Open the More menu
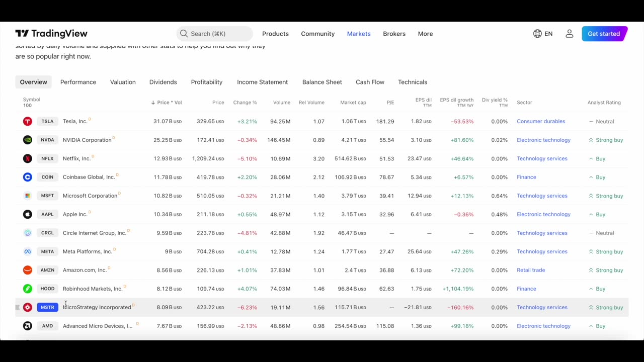This screenshot has height=362, width=644. pyautogui.click(x=425, y=34)
